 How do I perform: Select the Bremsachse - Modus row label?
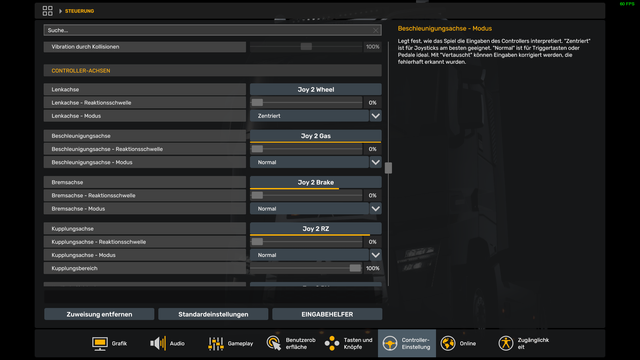(145, 209)
